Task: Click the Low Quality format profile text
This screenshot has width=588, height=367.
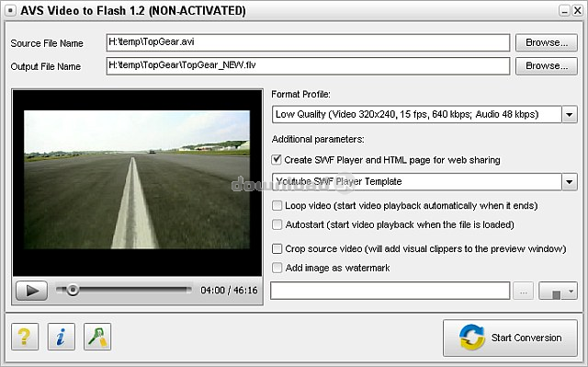Action: [x=407, y=114]
